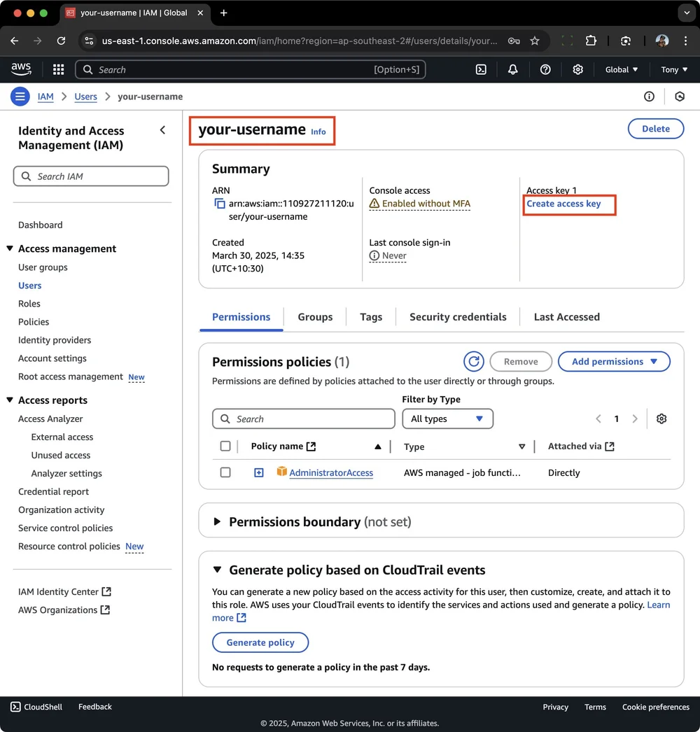Image resolution: width=700 pixels, height=732 pixels.
Task: Open the Filter by Type dropdown
Action: [447, 418]
